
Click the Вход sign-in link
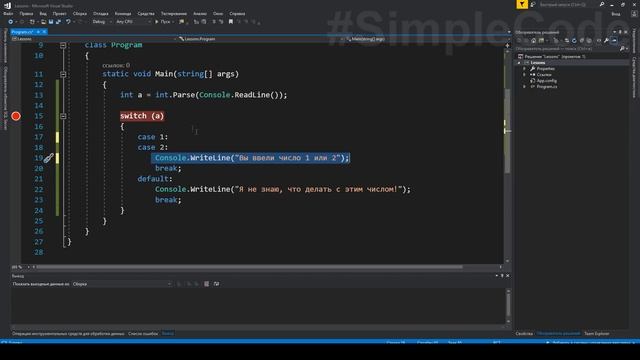616,14
